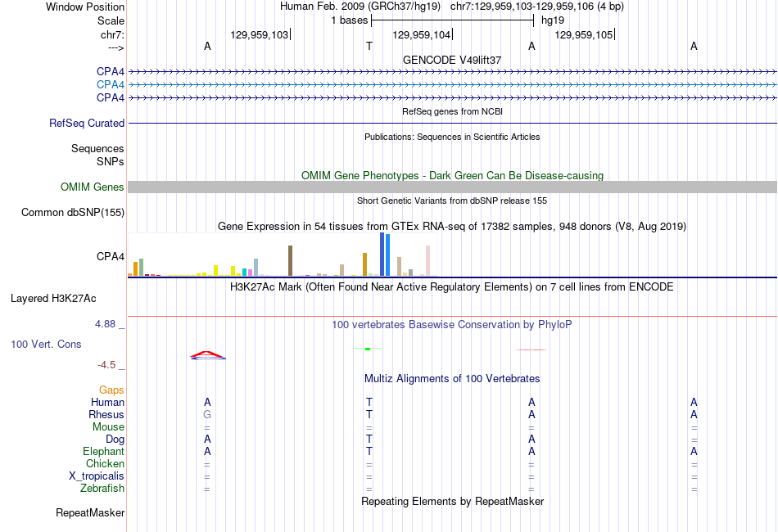The height and width of the screenshot is (532, 778).
Task: Click the X_tropicalis alignment row label
Action: (x=97, y=476)
